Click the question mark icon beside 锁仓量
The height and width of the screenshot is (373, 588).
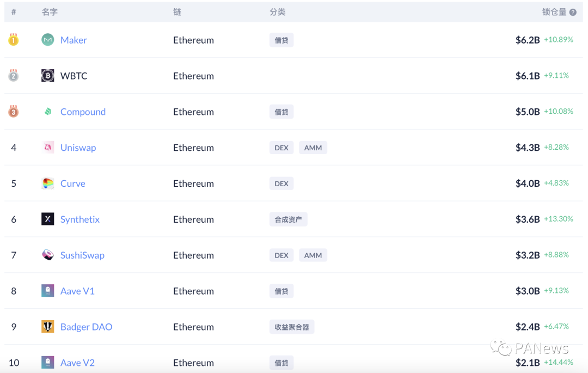(x=573, y=12)
